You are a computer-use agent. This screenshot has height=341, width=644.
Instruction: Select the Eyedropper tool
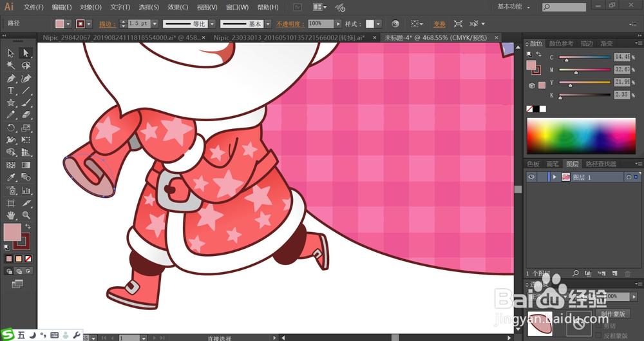(x=11, y=178)
